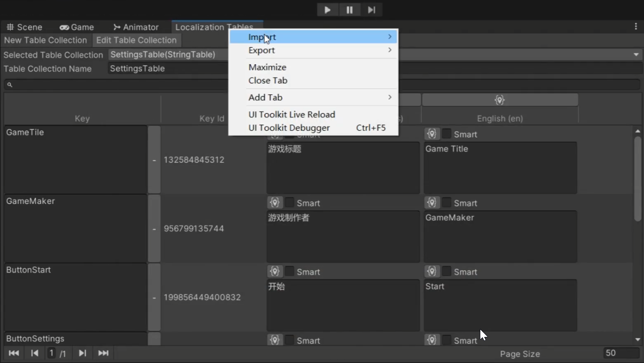Open metadata icon for GameMaker English entry
Viewport: 644px width, 363px height.
tap(432, 202)
